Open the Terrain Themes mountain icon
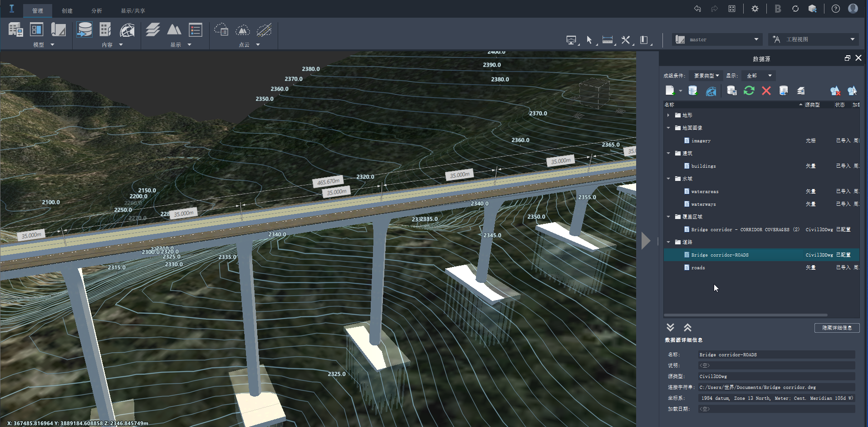Screen dimensions: 868x427 (174, 30)
